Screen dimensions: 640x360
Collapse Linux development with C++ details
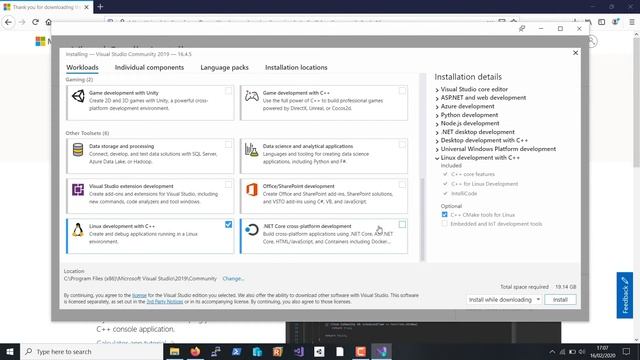click(437, 158)
